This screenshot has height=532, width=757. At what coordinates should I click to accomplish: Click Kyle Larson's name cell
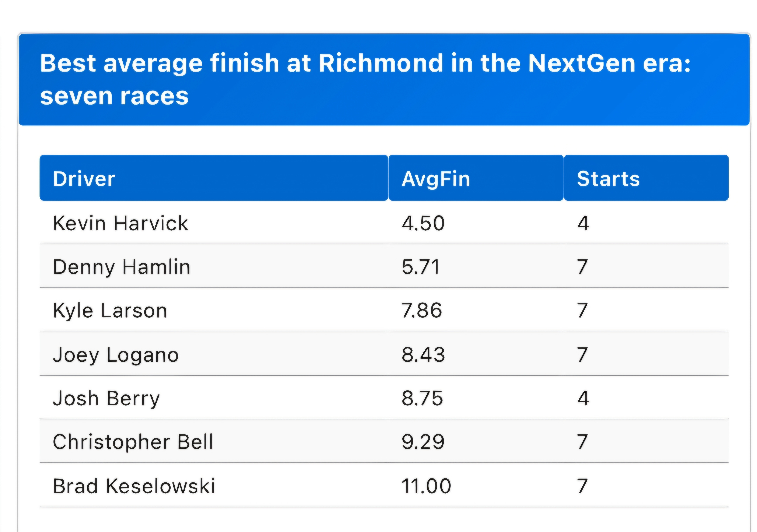click(x=110, y=311)
